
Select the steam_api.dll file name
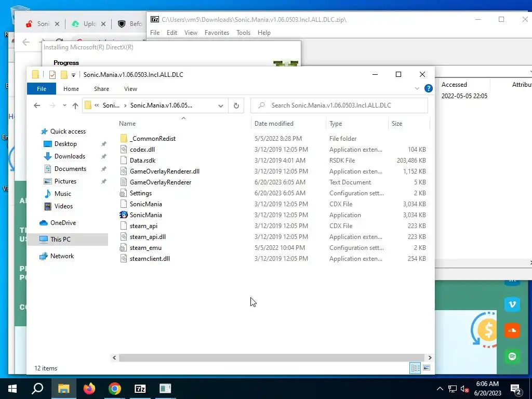148,237
